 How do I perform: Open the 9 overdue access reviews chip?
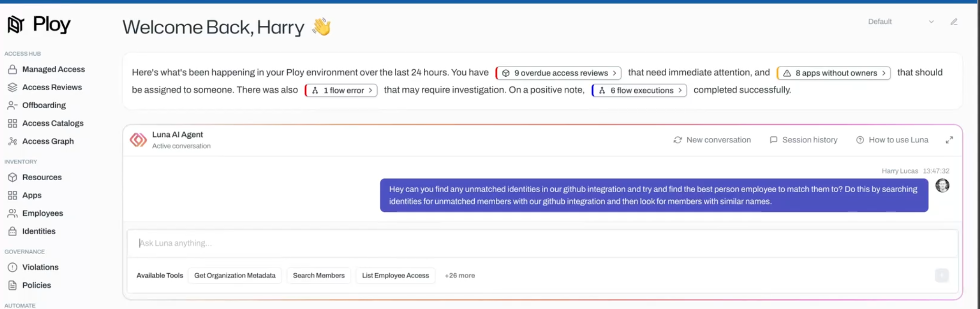[x=558, y=73]
